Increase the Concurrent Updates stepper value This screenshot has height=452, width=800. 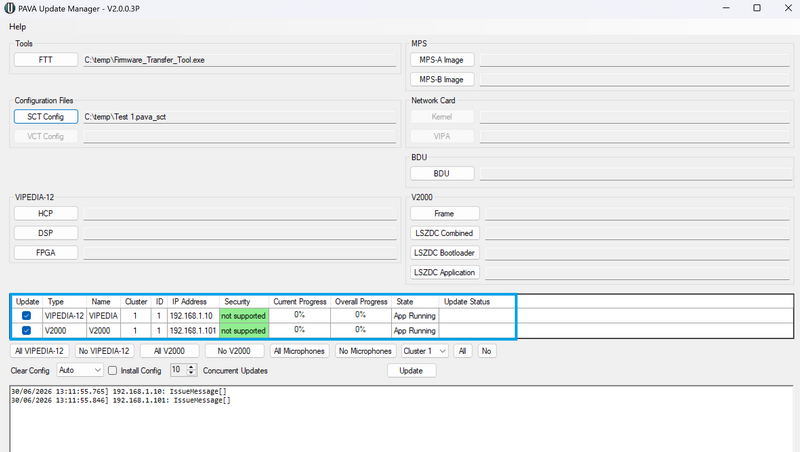tap(192, 367)
